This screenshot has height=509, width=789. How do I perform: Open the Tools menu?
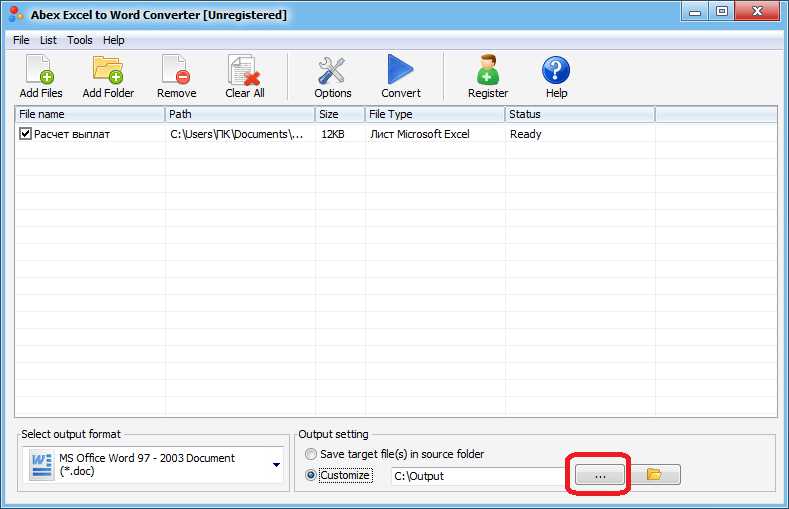80,40
